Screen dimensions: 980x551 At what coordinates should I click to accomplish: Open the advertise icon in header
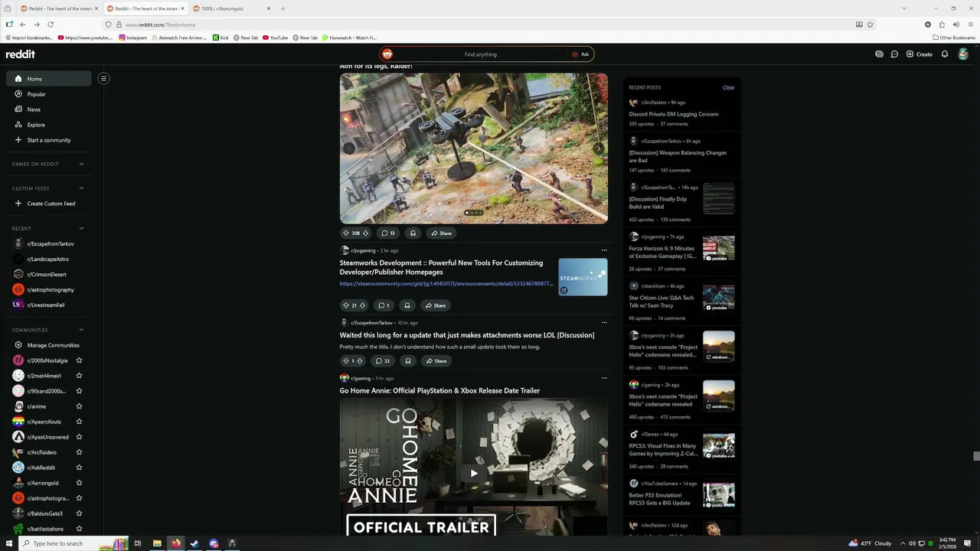pos(879,54)
